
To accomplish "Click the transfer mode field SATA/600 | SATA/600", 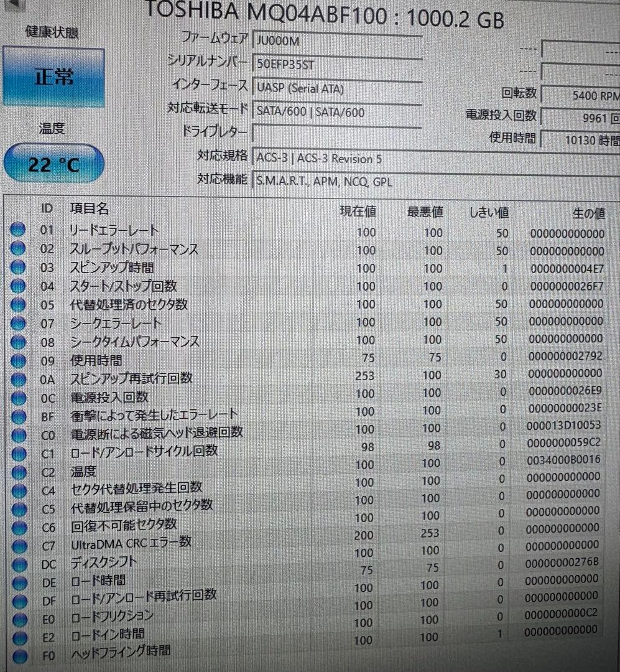I will pyautogui.click(x=337, y=112).
